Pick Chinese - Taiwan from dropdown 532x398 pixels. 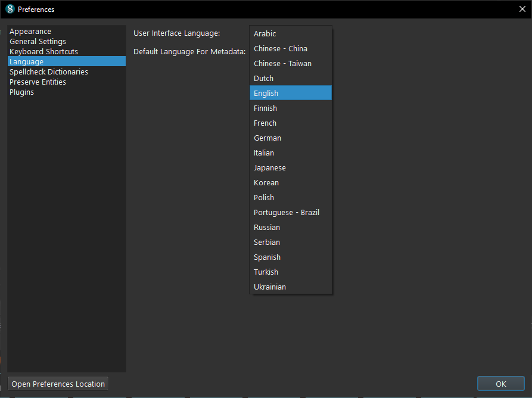click(282, 64)
